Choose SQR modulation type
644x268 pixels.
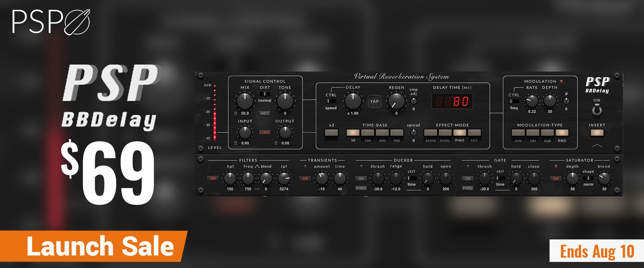(x=547, y=133)
